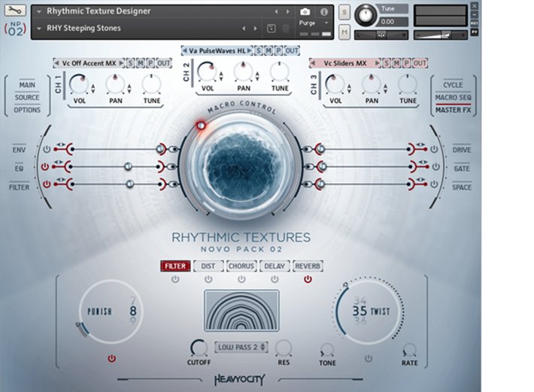Image resolution: width=534 pixels, height=392 pixels.
Task: Click the camera snapshot icon
Action: click(305, 12)
